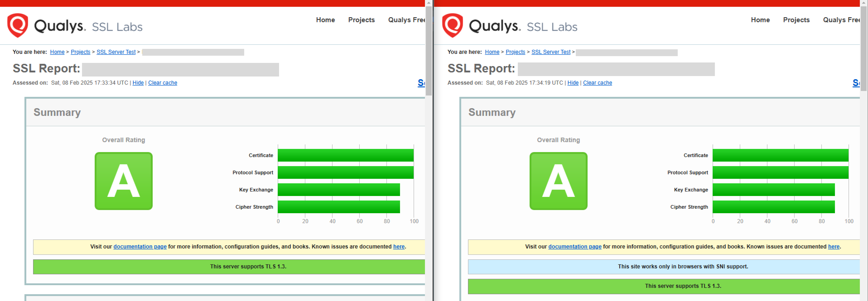The height and width of the screenshot is (301, 868).
Task: Open Home menu in left window header
Action: click(x=325, y=20)
